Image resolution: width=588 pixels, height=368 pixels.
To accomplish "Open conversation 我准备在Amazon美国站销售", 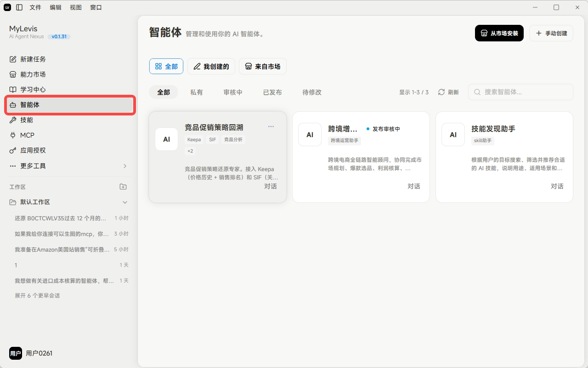I will 71,249.
